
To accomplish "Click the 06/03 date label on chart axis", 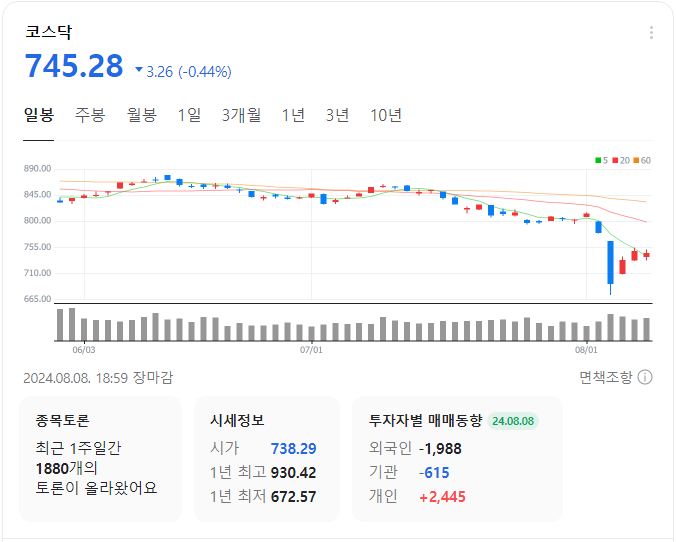I will [84, 350].
